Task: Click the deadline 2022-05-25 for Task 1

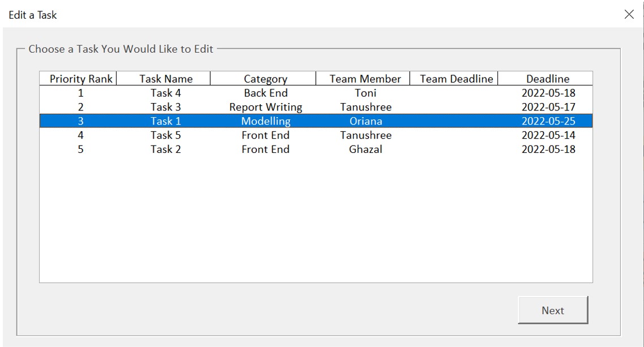Action: 547,121
